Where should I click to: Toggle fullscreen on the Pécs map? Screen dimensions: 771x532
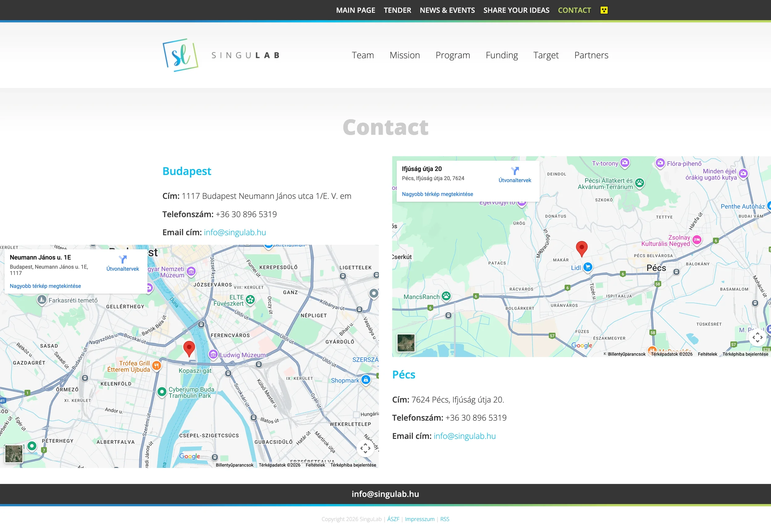tap(757, 337)
